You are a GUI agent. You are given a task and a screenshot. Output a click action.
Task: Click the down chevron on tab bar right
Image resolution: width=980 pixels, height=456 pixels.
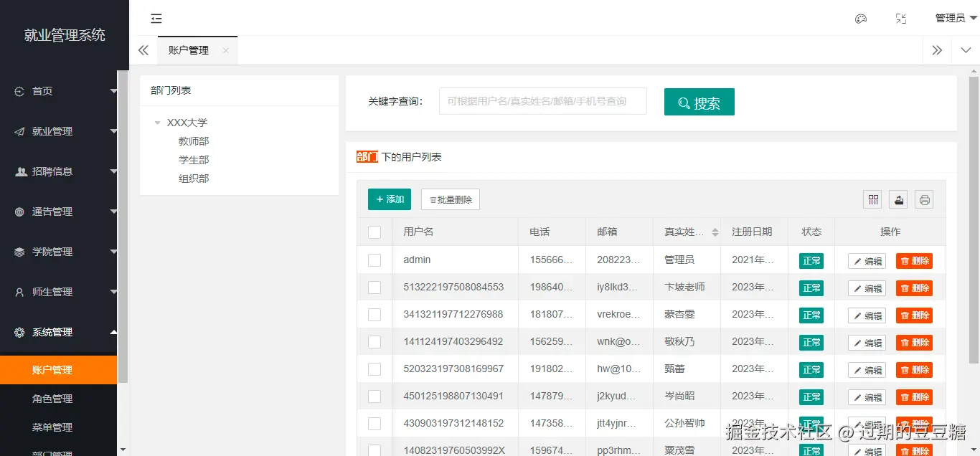pos(964,50)
